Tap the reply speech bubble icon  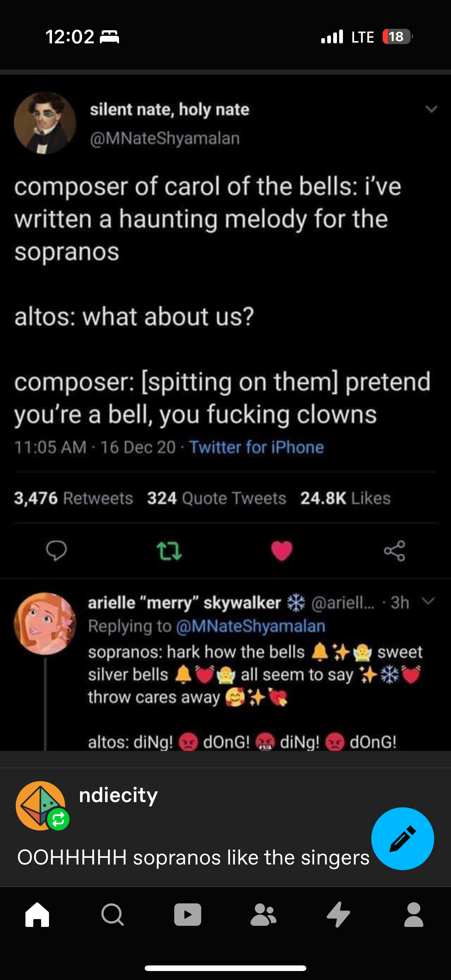point(56,551)
